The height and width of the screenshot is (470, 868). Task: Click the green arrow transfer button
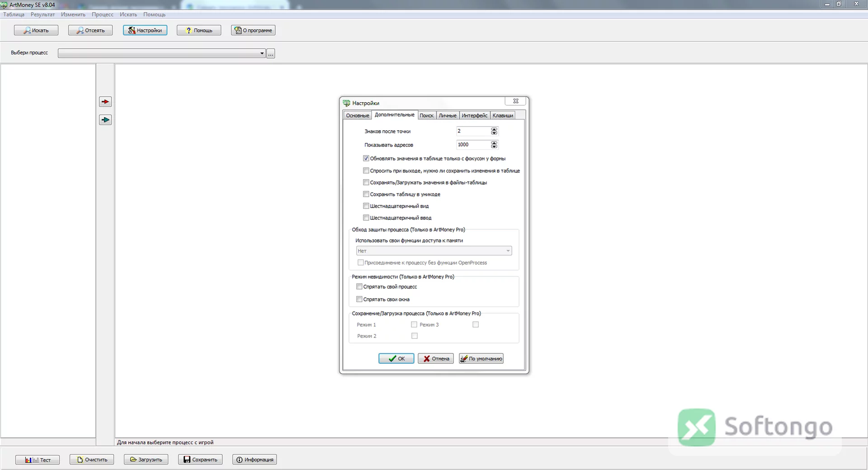[105, 120]
